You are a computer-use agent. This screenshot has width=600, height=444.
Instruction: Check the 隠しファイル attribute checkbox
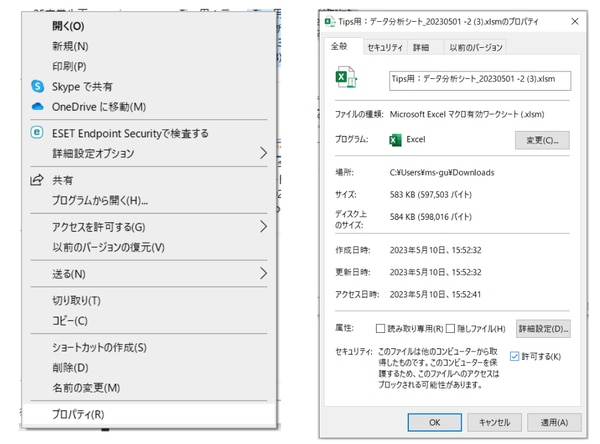click(x=451, y=328)
